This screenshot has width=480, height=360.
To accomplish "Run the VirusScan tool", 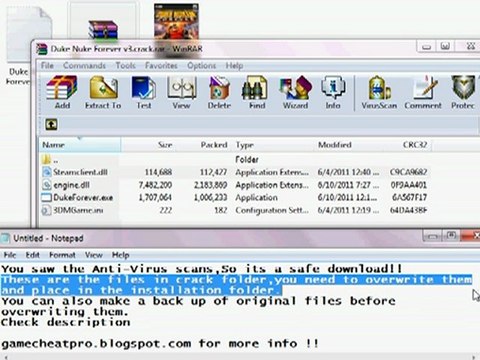I will (x=379, y=88).
